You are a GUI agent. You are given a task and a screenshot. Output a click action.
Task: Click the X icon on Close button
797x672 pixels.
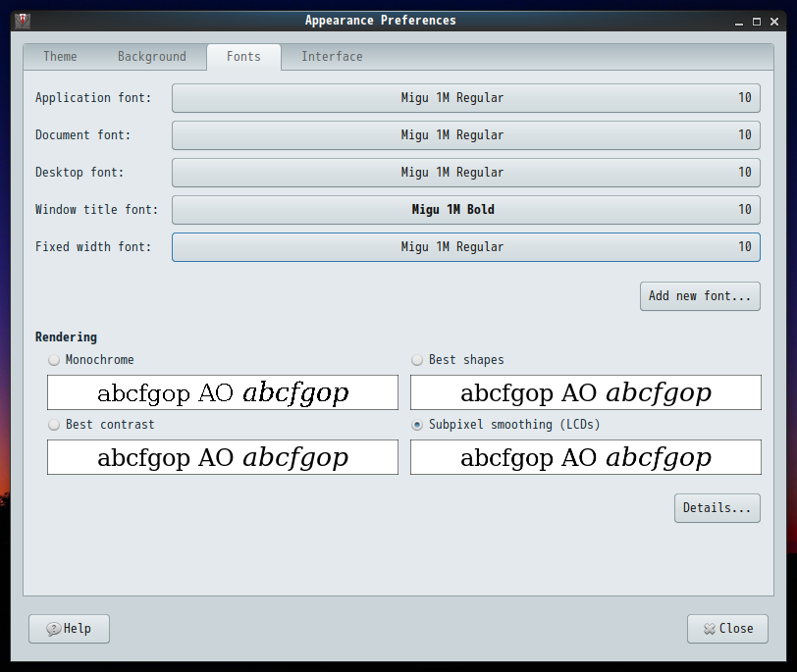coord(709,629)
